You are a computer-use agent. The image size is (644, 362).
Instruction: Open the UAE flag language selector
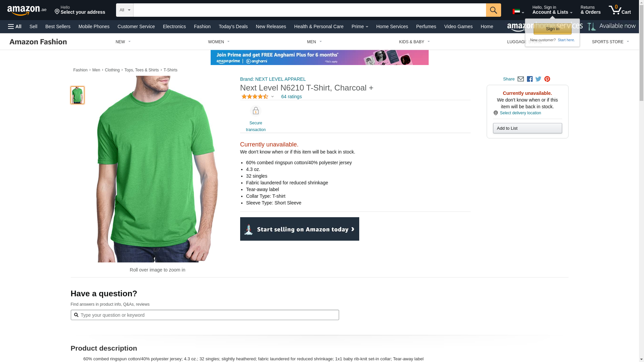[518, 12]
